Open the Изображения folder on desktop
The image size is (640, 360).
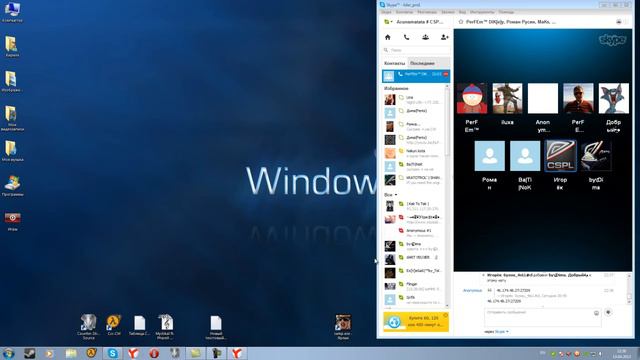pos(12,81)
